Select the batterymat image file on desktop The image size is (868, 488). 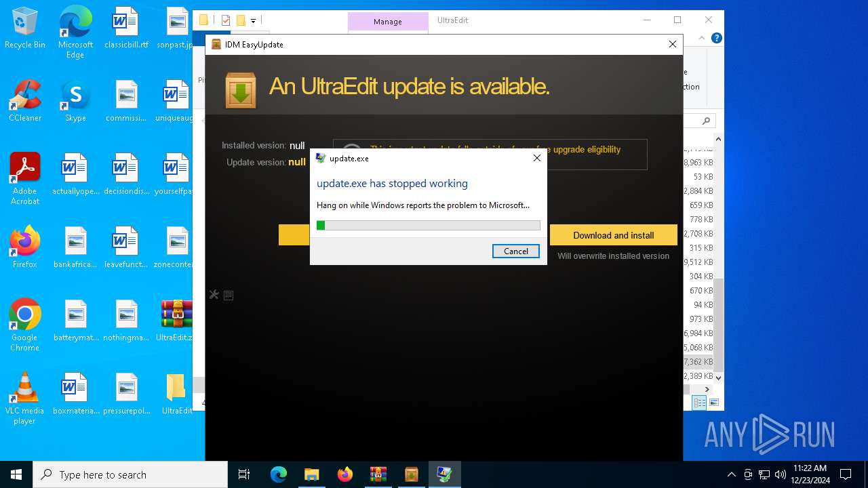click(75, 321)
